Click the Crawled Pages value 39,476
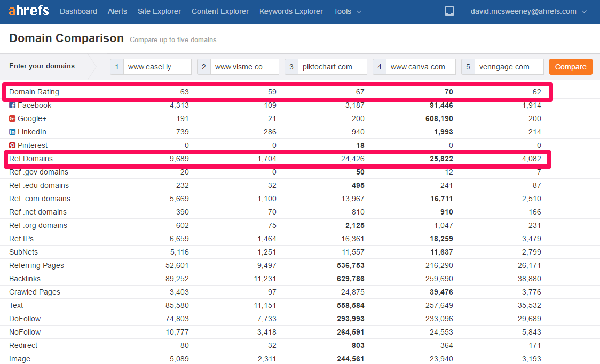Image resolution: width=600 pixels, height=364 pixels. click(441, 292)
